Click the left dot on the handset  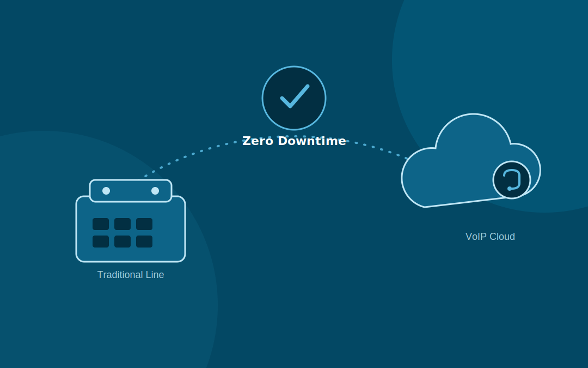point(106,191)
